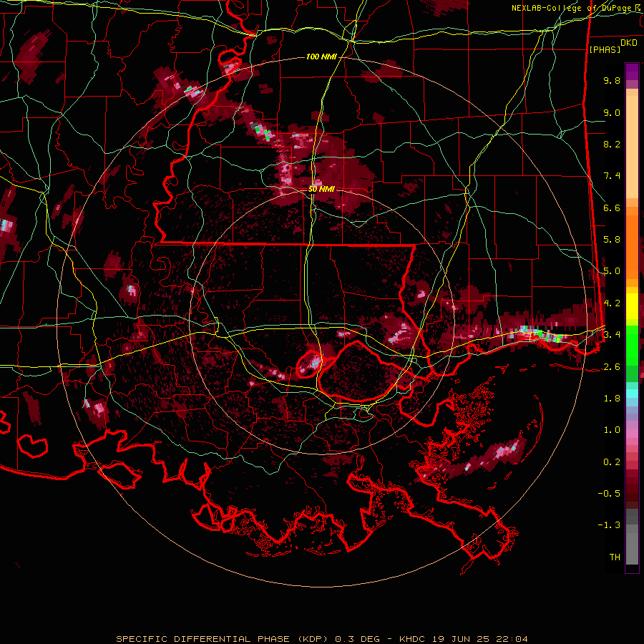Click the 6.6 legend value
Viewport: 644px width, 644px height.
612,208
